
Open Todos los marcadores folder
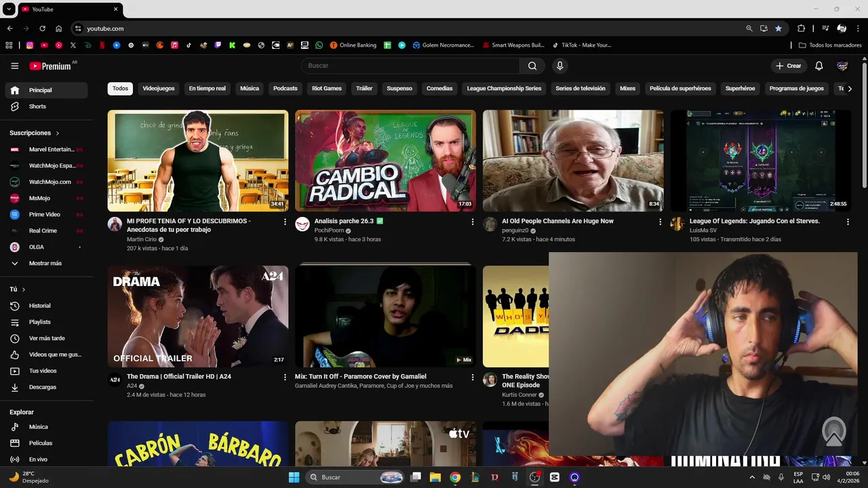(830, 45)
